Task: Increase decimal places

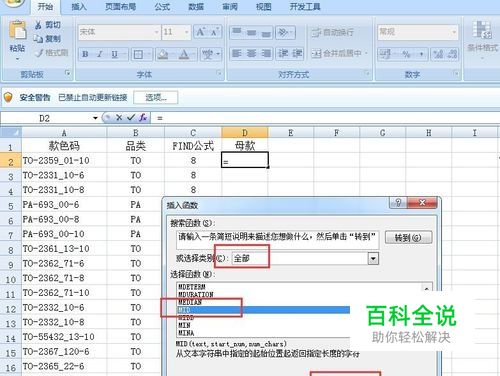Action: pos(438,54)
